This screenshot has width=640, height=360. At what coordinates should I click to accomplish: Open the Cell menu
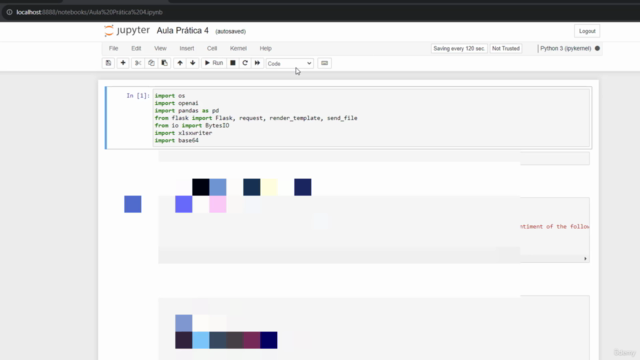212,48
